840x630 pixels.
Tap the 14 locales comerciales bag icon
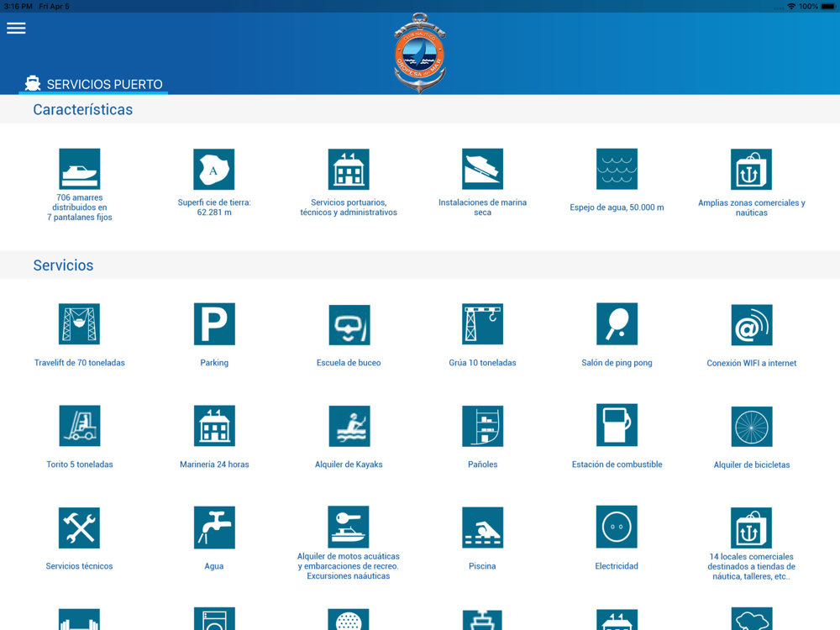click(x=751, y=528)
